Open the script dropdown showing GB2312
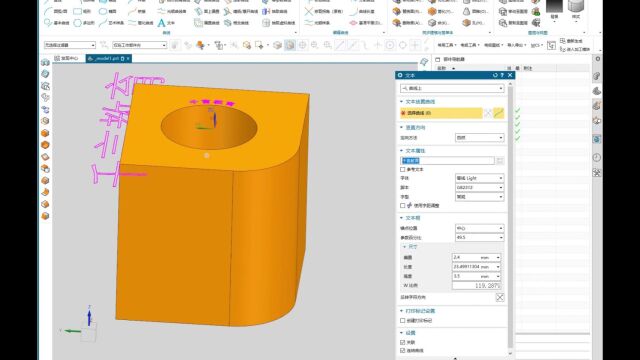Screen dimensions: 640x360 (479, 188)
